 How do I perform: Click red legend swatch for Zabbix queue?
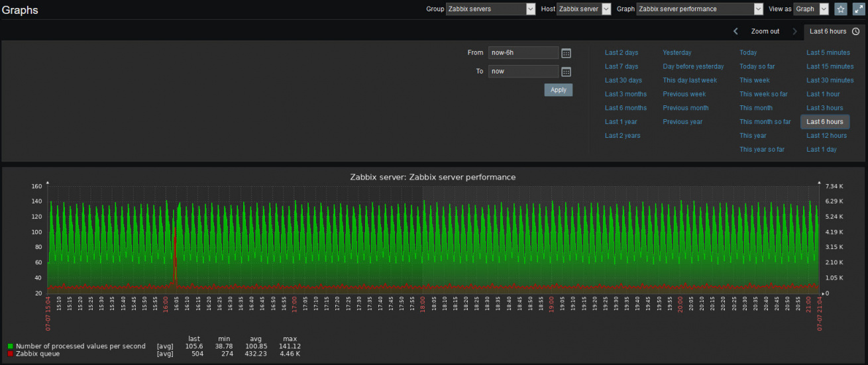[x=11, y=354]
